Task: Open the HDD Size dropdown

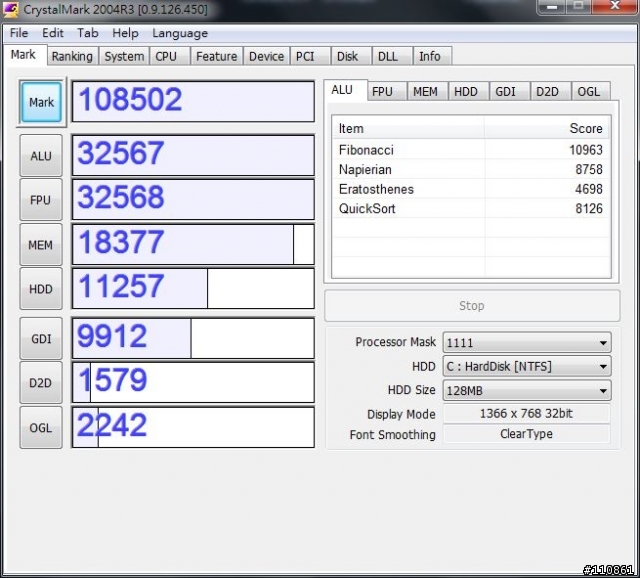Action: (x=527, y=391)
